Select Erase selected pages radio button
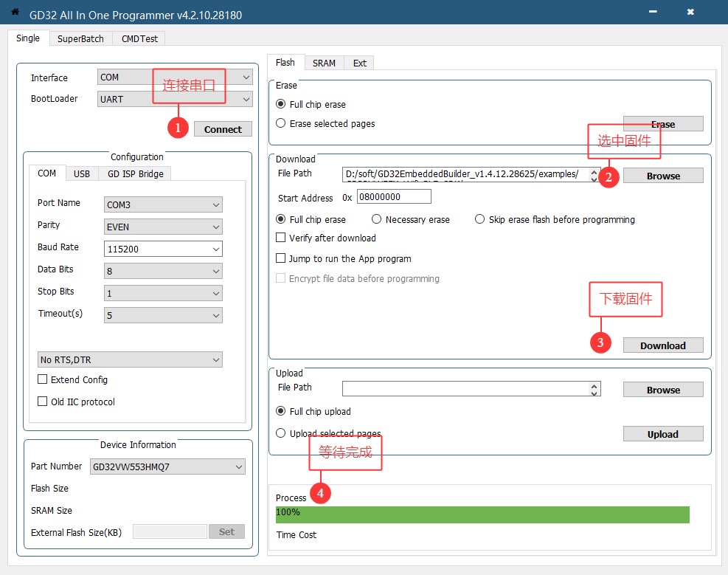 tap(280, 123)
